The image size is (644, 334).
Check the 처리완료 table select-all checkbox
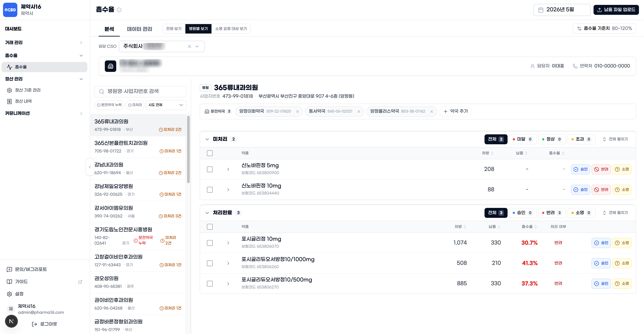[210, 227]
